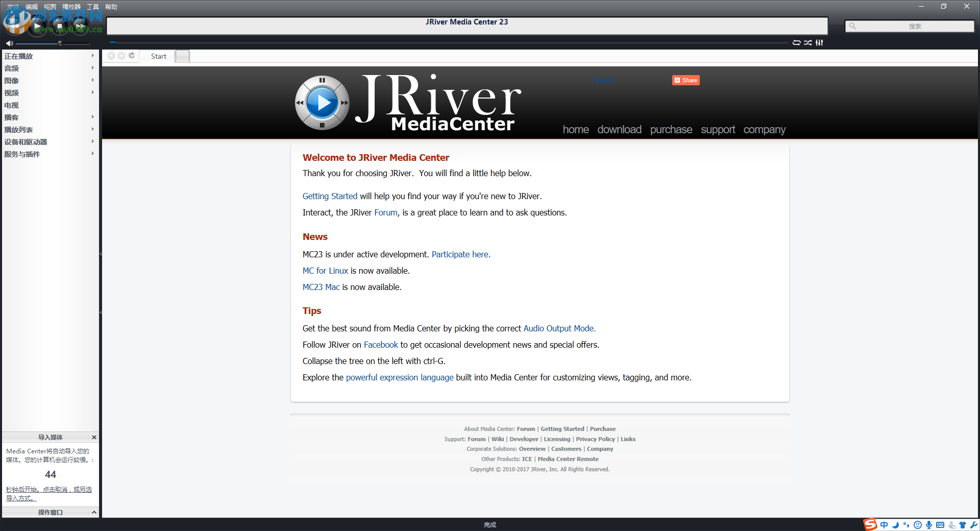The height and width of the screenshot is (531, 980).
Task: Mute using the speaker volume icon
Action: coord(9,43)
